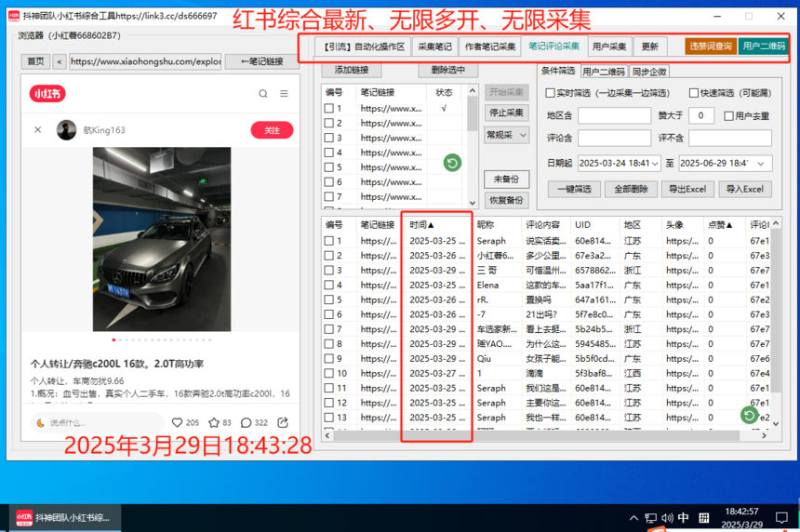Click 首页 browser home button

point(35,61)
